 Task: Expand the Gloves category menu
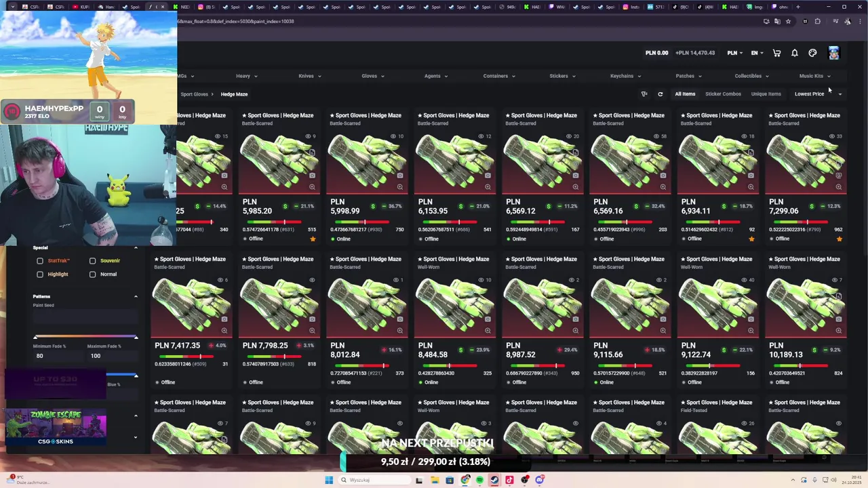click(373, 76)
